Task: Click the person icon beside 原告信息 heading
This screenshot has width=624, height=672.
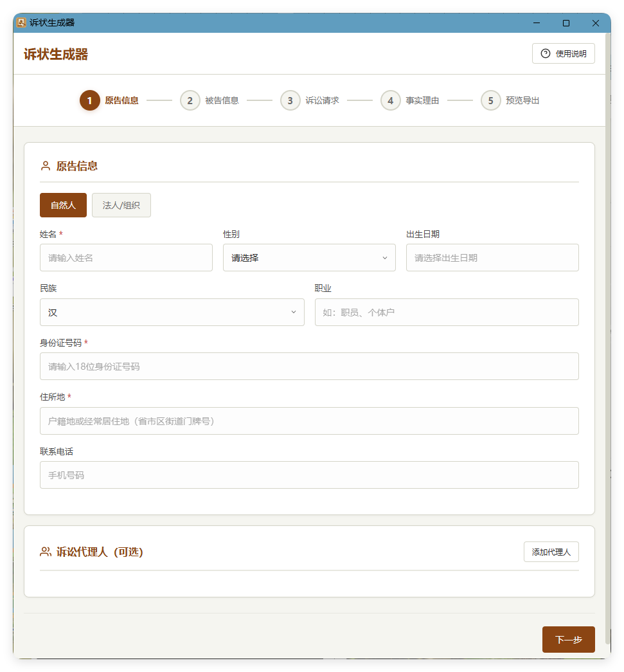Action: point(44,165)
